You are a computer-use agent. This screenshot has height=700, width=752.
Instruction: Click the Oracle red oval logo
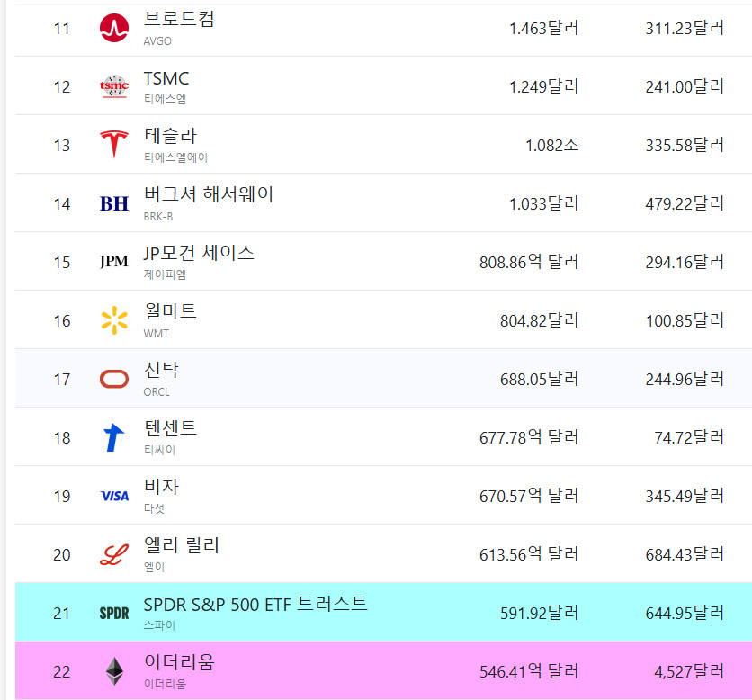pos(114,379)
